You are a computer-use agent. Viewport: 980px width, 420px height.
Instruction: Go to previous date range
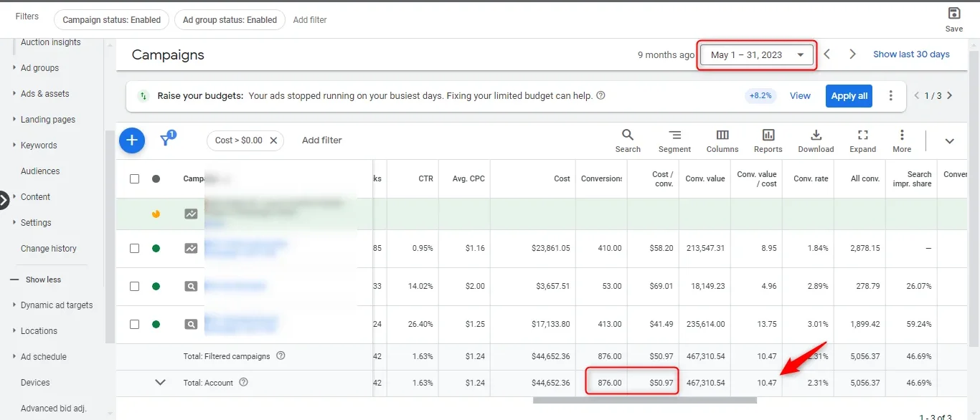(x=827, y=54)
